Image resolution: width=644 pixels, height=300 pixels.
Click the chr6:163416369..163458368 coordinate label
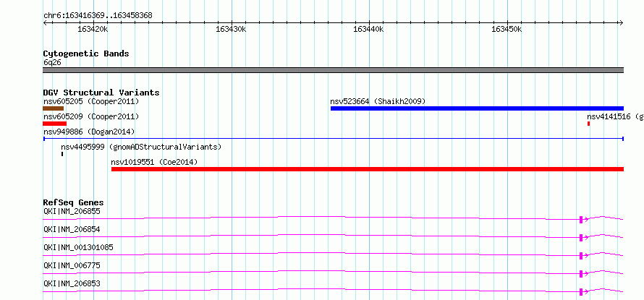[98, 16]
